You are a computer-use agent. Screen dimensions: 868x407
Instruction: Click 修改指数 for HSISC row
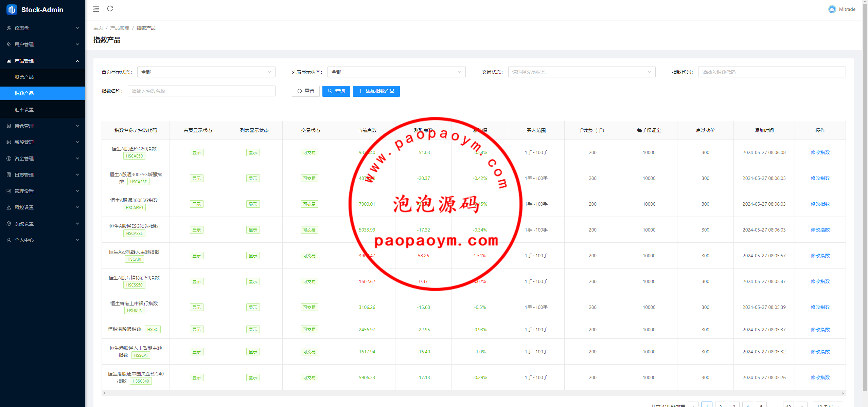pos(820,330)
